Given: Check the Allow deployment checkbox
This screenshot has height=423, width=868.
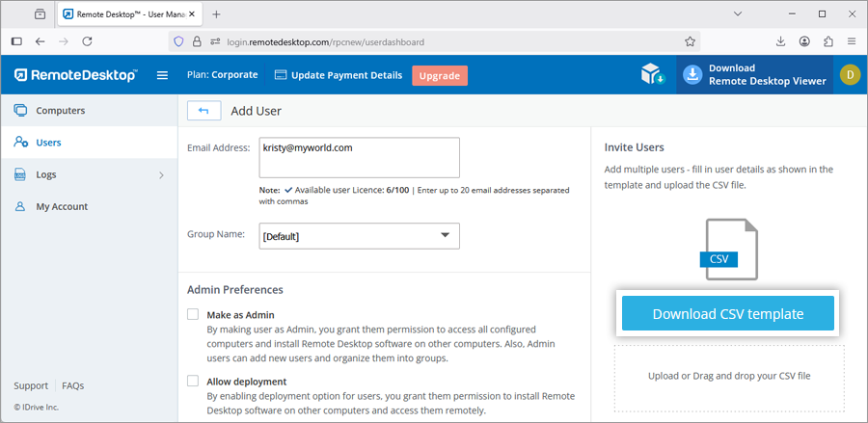Looking at the screenshot, I should tap(193, 381).
